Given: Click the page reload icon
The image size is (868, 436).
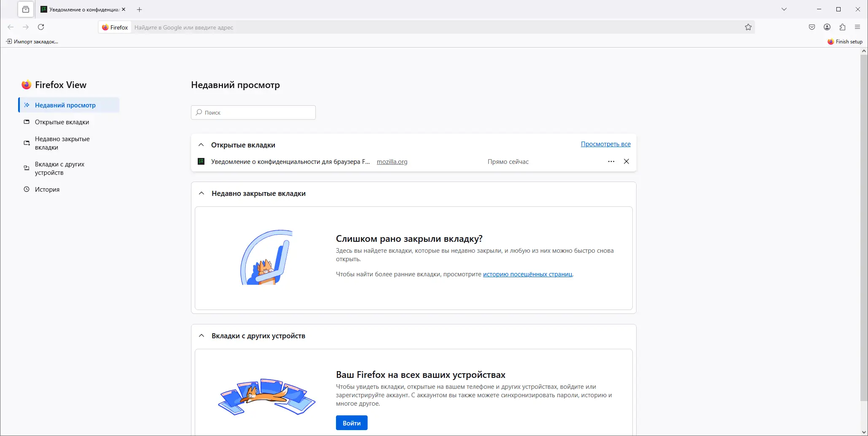Looking at the screenshot, I should [41, 27].
